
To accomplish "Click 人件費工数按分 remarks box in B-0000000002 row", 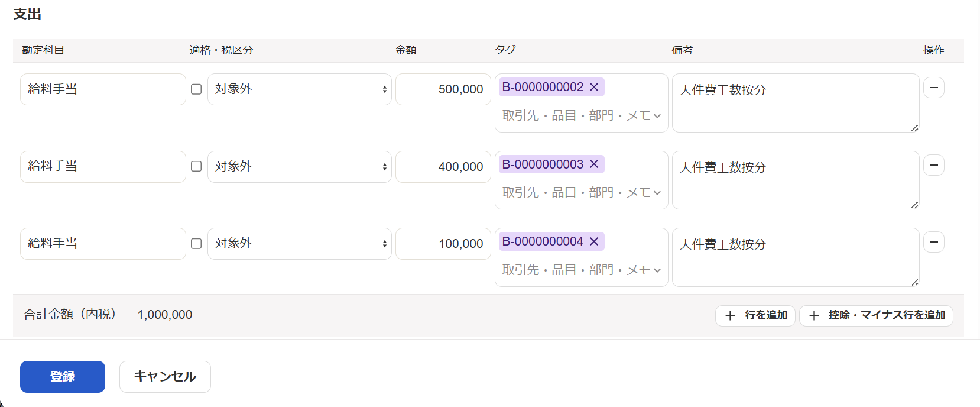I will click(796, 103).
